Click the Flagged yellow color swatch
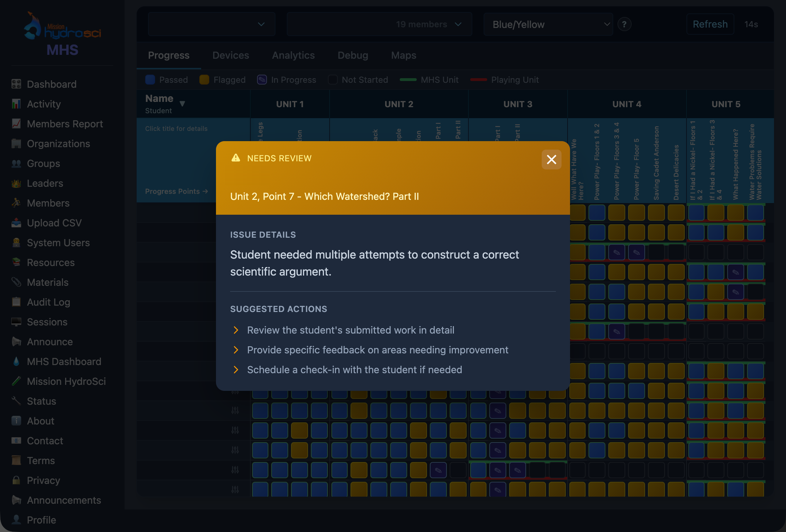Screen dimensions: 786x532 point(204,80)
